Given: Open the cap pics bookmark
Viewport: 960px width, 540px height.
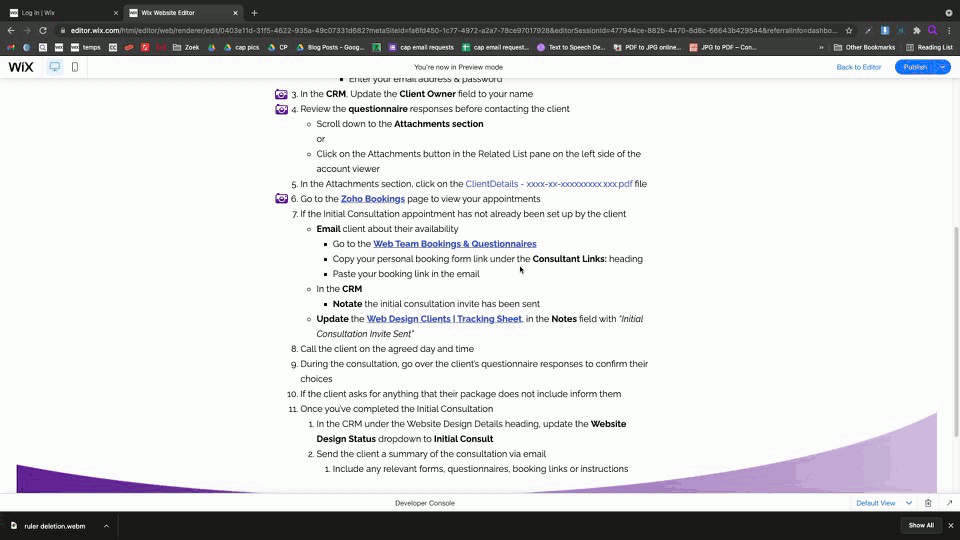Looking at the screenshot, I should 241,47.
